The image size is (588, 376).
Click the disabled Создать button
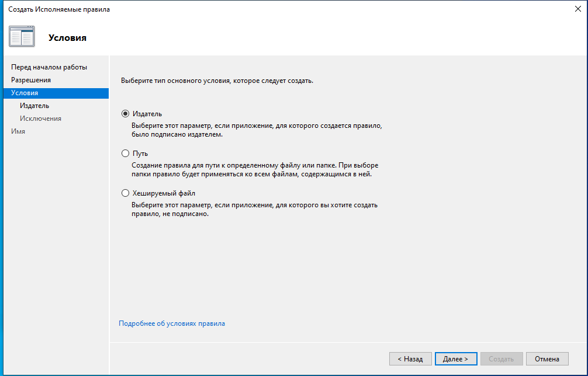pos(501,358)
